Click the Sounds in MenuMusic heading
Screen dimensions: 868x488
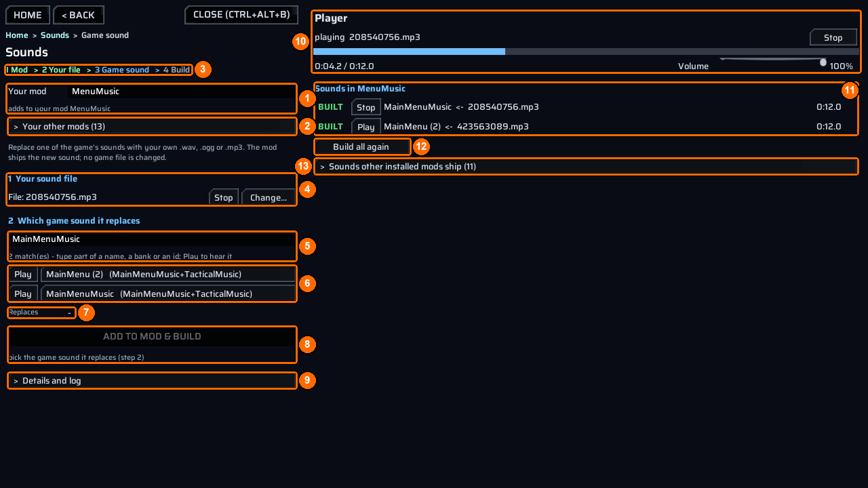(360, 89)
